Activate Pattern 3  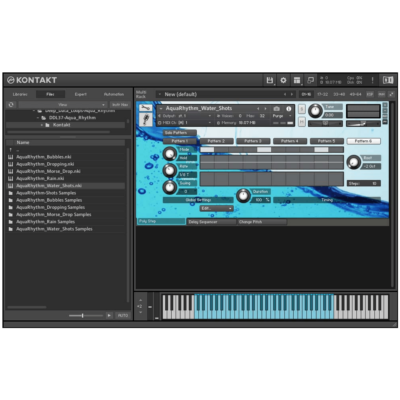click(253, 141)
